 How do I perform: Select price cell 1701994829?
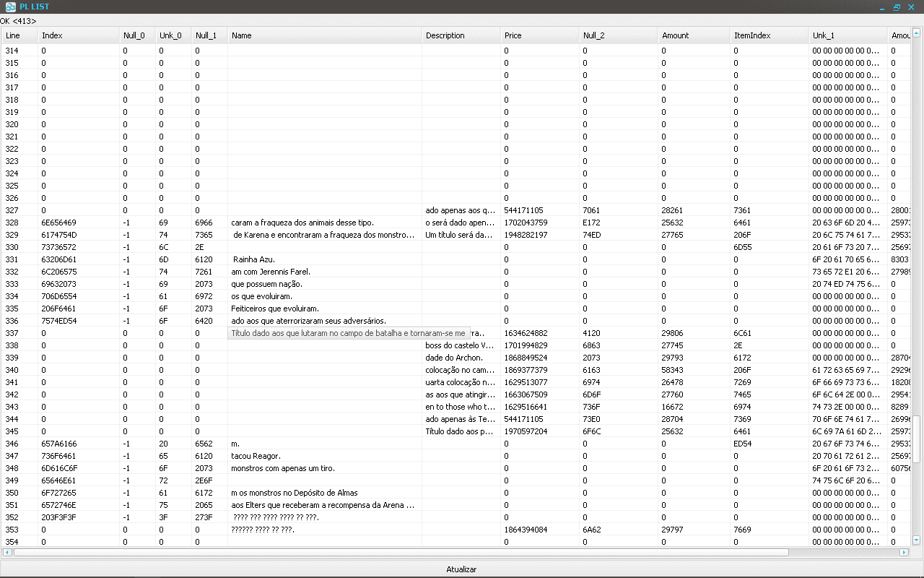540,345
